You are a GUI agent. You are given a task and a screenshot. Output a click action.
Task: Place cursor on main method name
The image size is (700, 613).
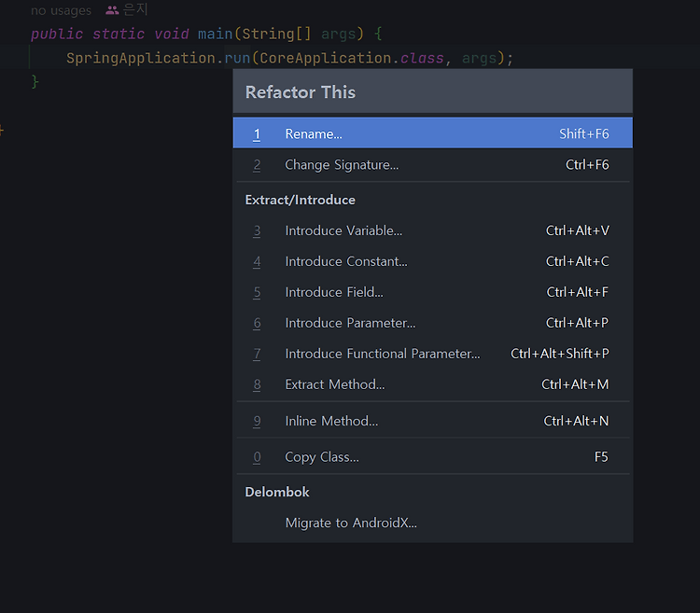[x=216, y=34]
